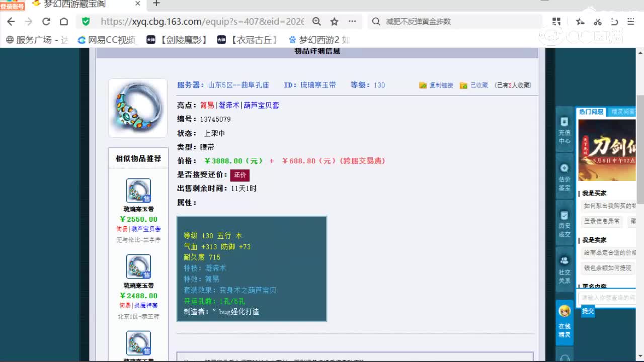Click the search magnifier icon
This screenshot has height=362, width=644.
(376, 22)
